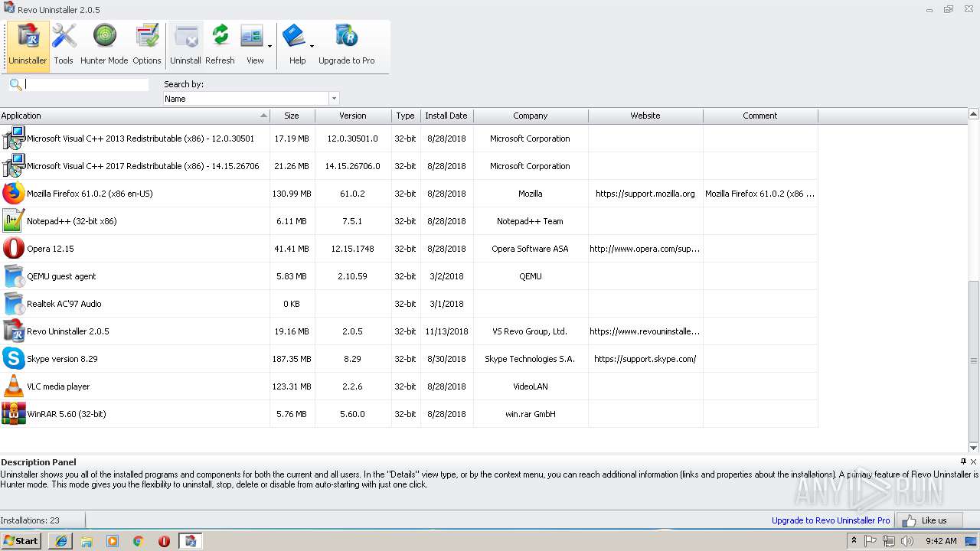Sort by the Application column header
This screenshot has height=551, width=980.
[135, 116]
